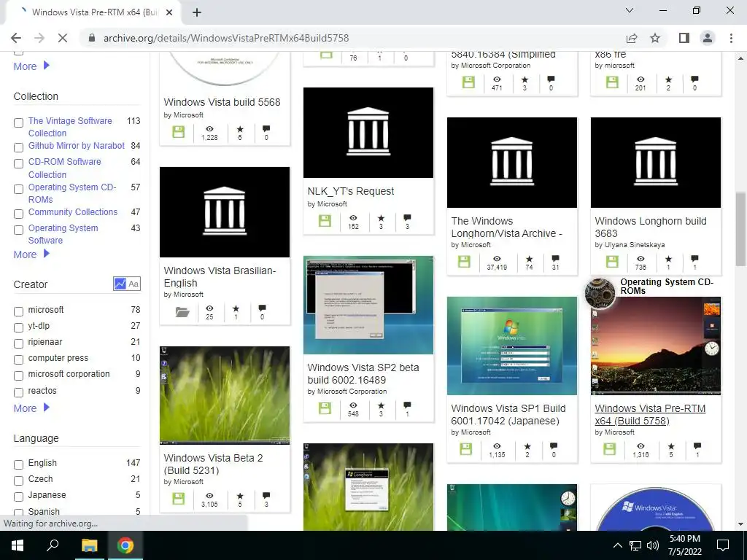Click page scrollbar thumb
The image size is (747, 560).
[x=740, y=228]
